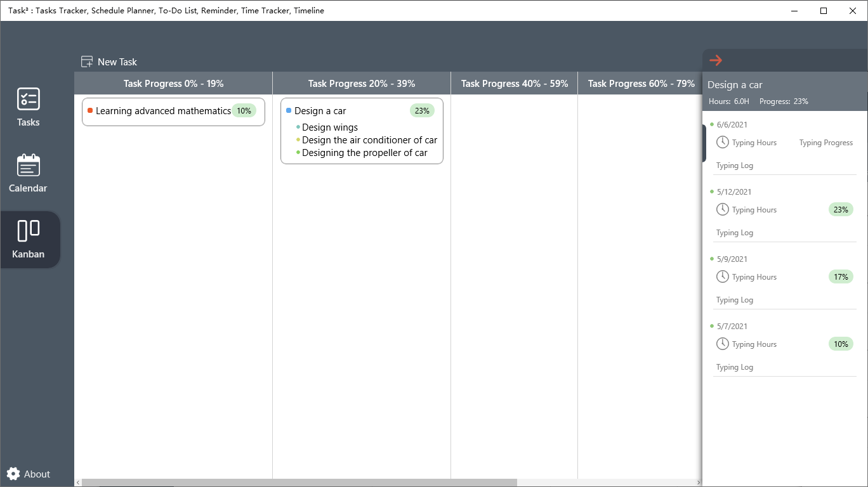Select the Design wings subtask
This screenshot has height=487, width=868.
pyautogui.click(x=330, y=127)
